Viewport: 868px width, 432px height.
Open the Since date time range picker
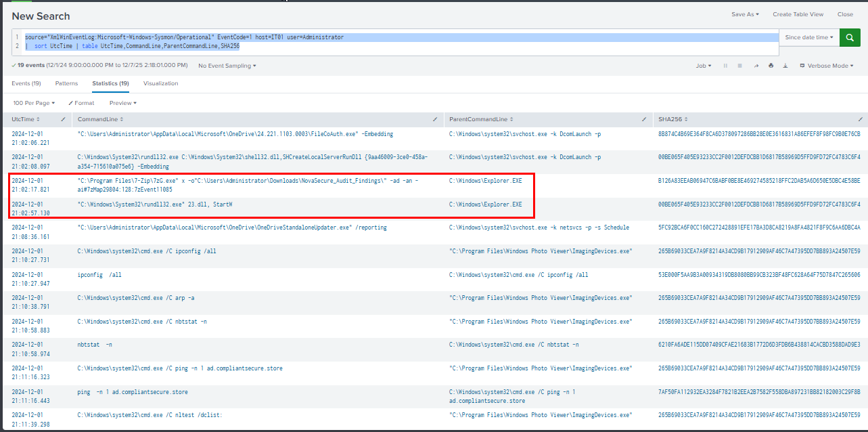[x=809, y=38]
